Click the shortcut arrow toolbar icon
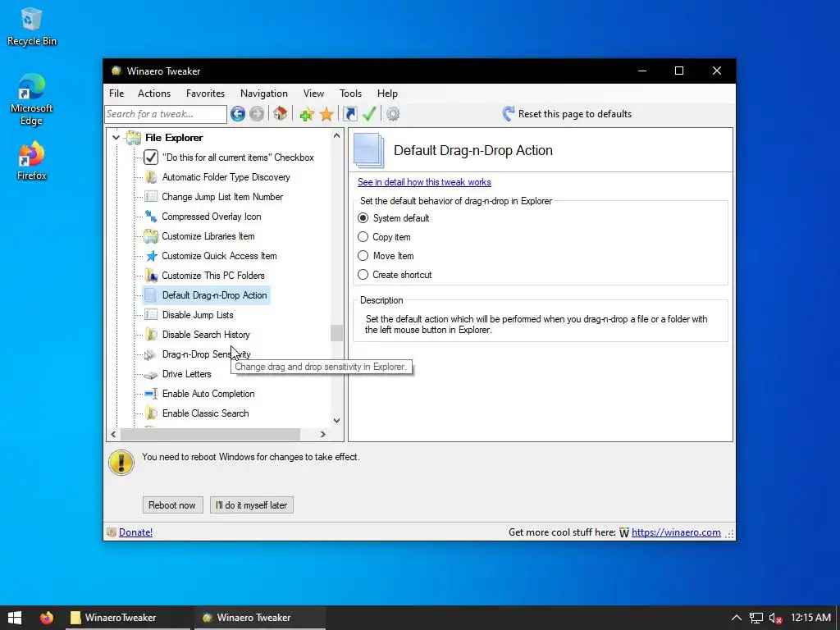The width and height of the screenshot is (840, 630). pos(349,113)
